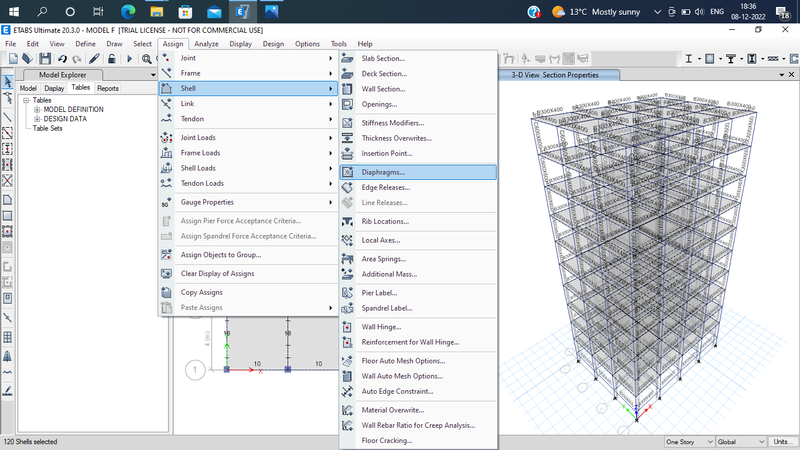Switch to the Display tab in explorer
The width and height of the screenshot is (800, 450).
54,88
